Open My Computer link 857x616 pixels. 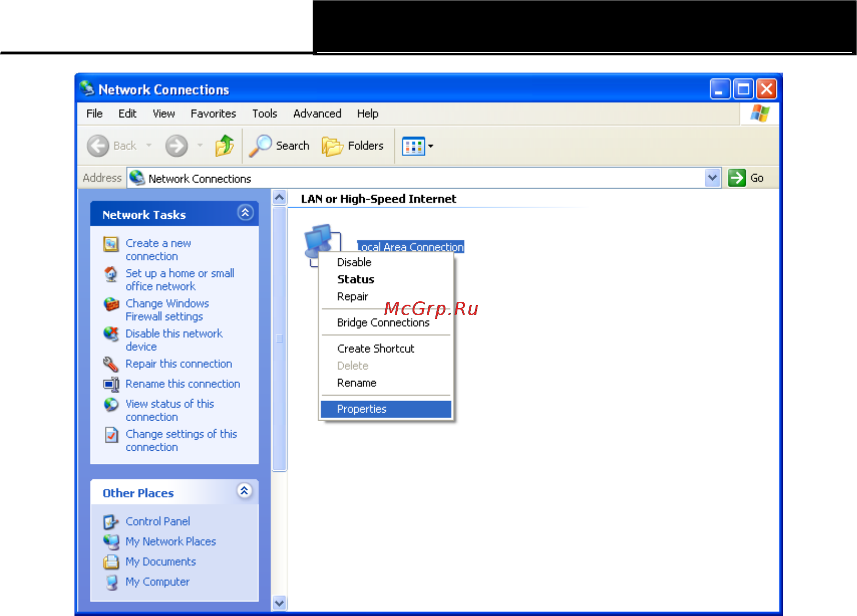click(157, 582)
